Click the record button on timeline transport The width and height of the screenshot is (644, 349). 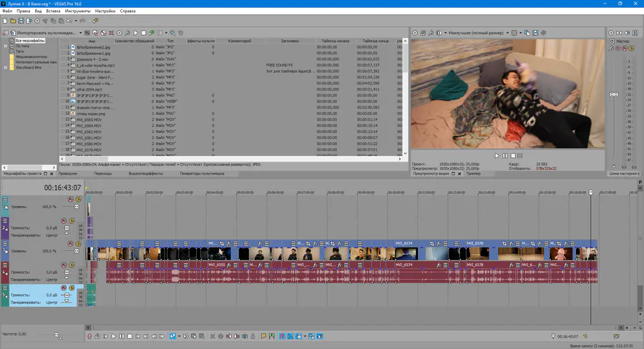pos(89,336)
